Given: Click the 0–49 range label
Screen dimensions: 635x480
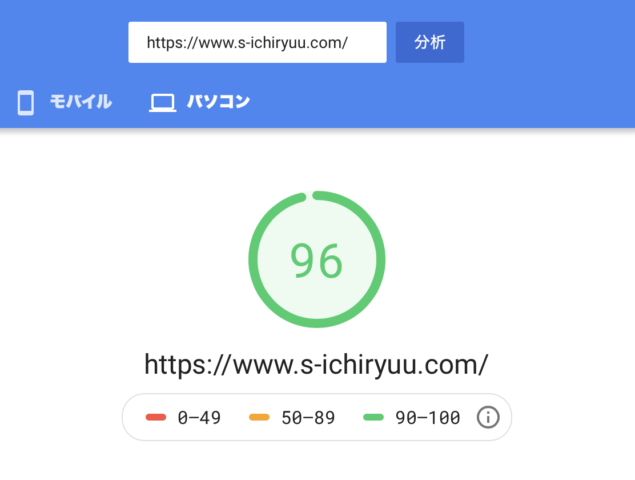Looking at the screenshot, I should (x=199, y=418).
